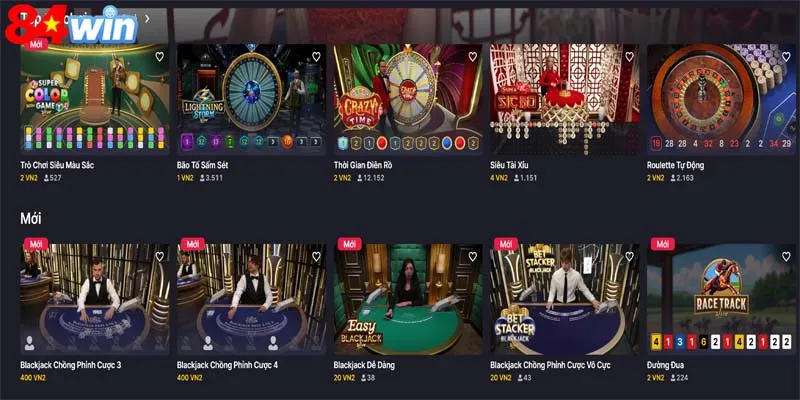Click heart icon on Blackjack Dễ Dàng
This screenshot has height=400, width=800.
coord(473,256)
